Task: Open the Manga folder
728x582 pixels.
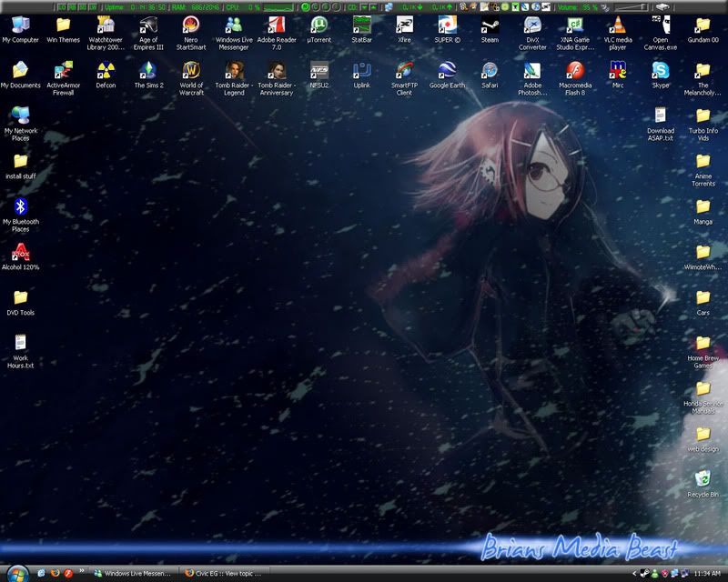Action: [703, 212]
